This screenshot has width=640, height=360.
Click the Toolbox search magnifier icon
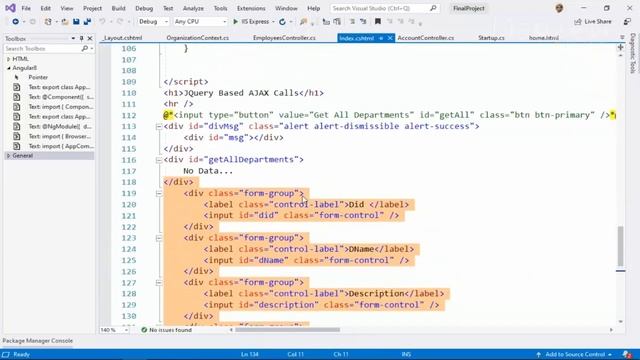click(x=85, y=49)
